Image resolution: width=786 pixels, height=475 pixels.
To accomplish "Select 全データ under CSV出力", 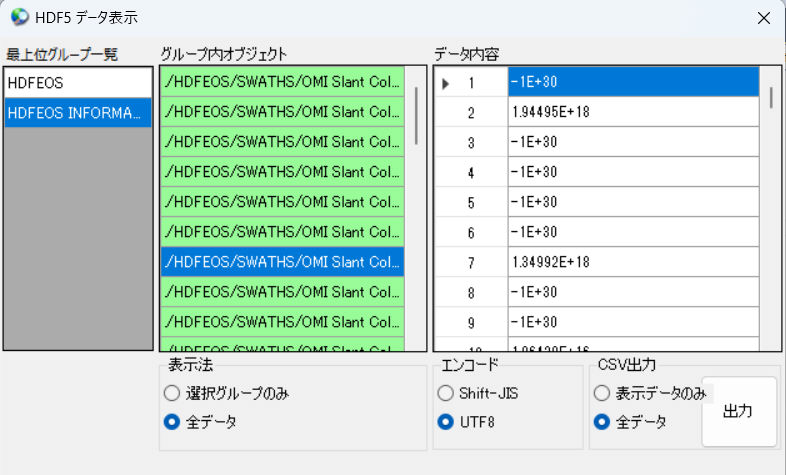I will 602,422.
